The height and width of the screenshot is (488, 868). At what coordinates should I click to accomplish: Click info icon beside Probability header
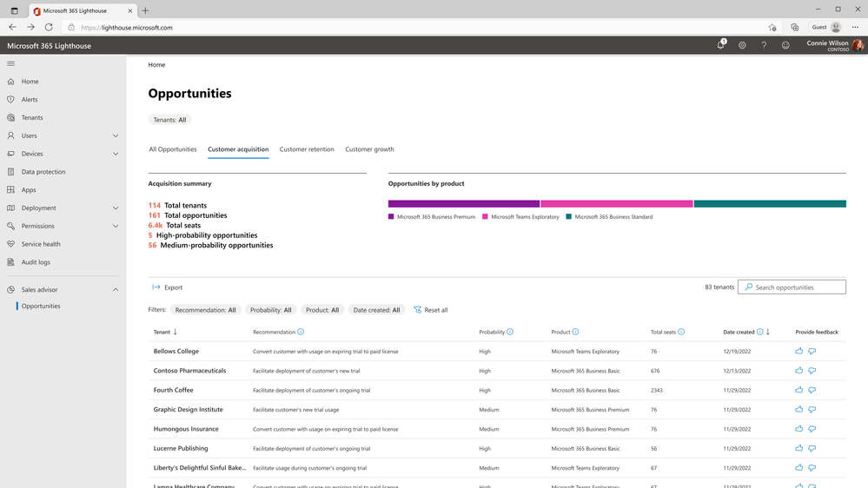pos(510,332)
